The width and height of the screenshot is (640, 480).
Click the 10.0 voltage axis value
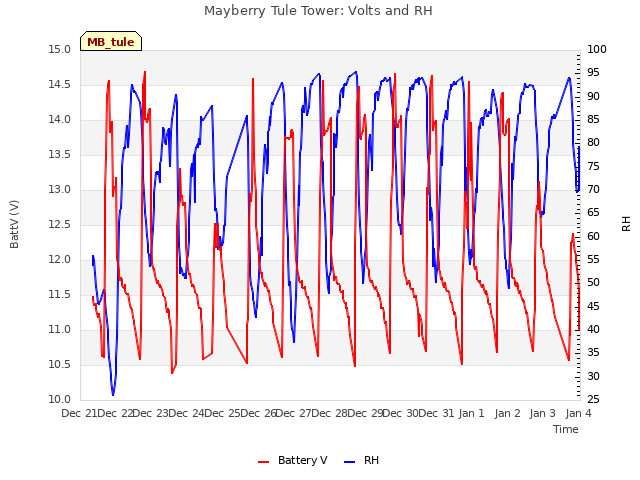point(60,400)
